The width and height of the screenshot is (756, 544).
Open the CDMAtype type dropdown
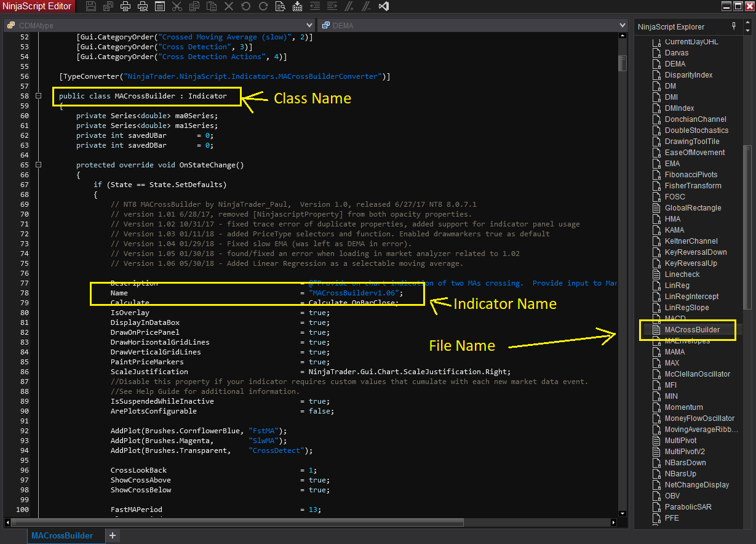[160, 26]
